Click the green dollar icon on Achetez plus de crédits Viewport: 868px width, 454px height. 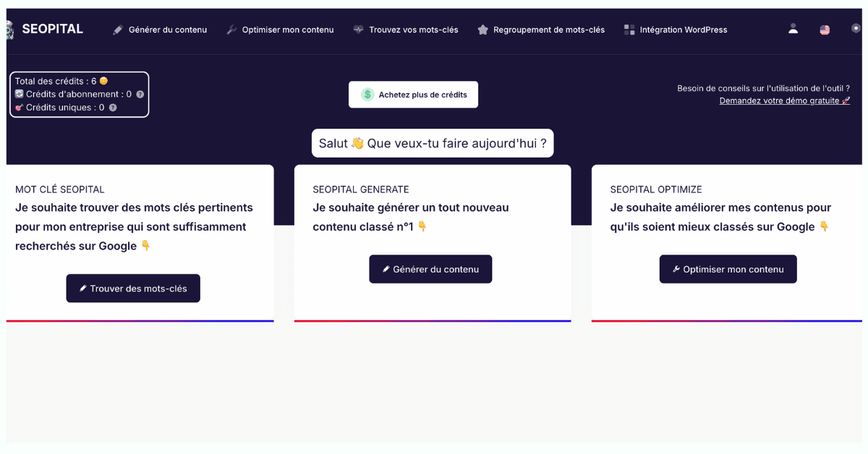coord(367,95)
